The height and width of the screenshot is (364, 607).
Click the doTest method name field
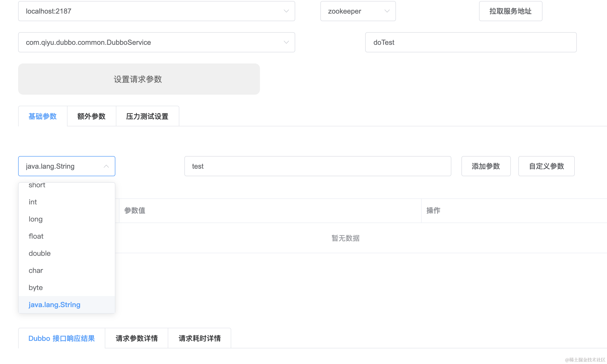point(470,42)
